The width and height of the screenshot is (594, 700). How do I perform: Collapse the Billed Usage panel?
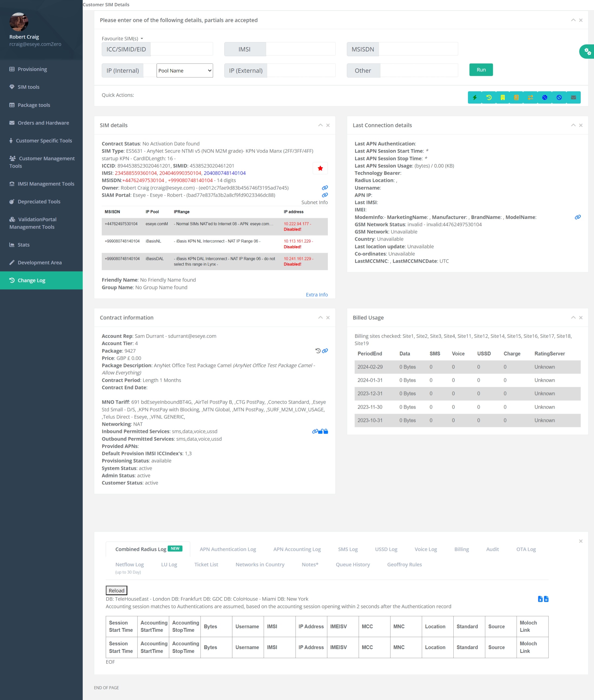(x=573, y=317)
